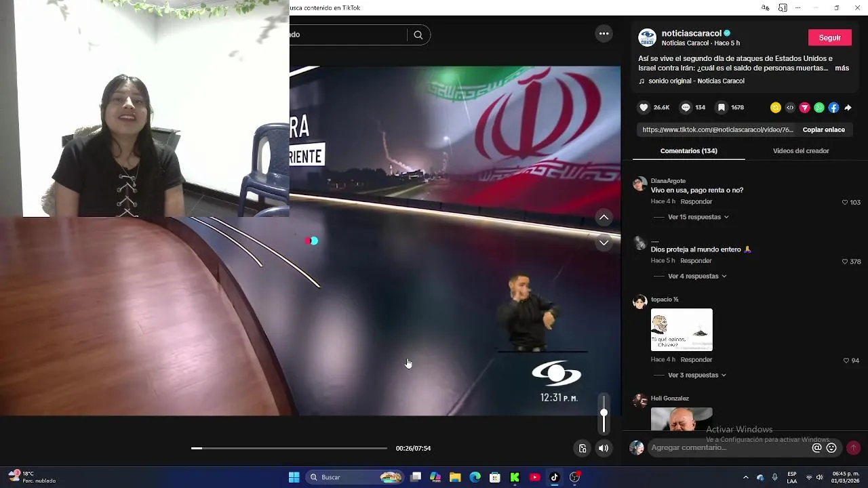Get the embed code icon
Viewport: 868px width, 488px height.
[790, 108]
